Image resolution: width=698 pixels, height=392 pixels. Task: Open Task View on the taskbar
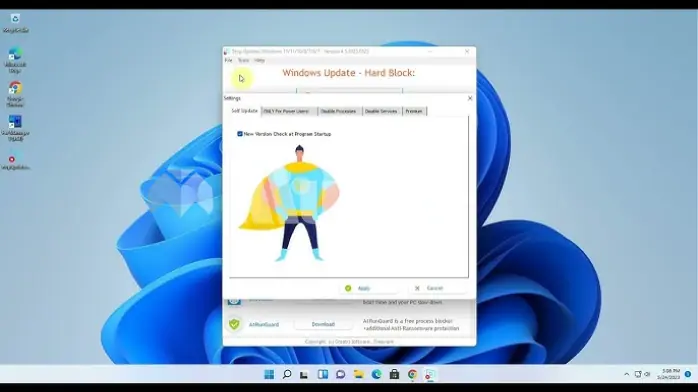pos(304,374)
